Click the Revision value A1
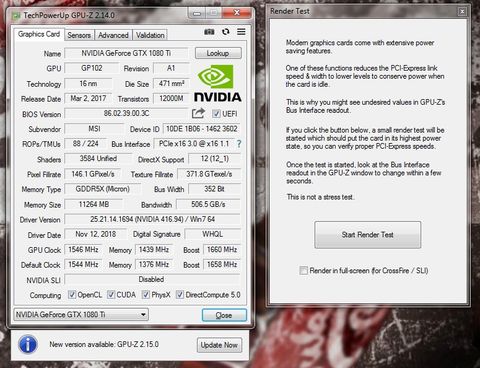This screenshot has width=480, height=368. click(x=171, y=68)
